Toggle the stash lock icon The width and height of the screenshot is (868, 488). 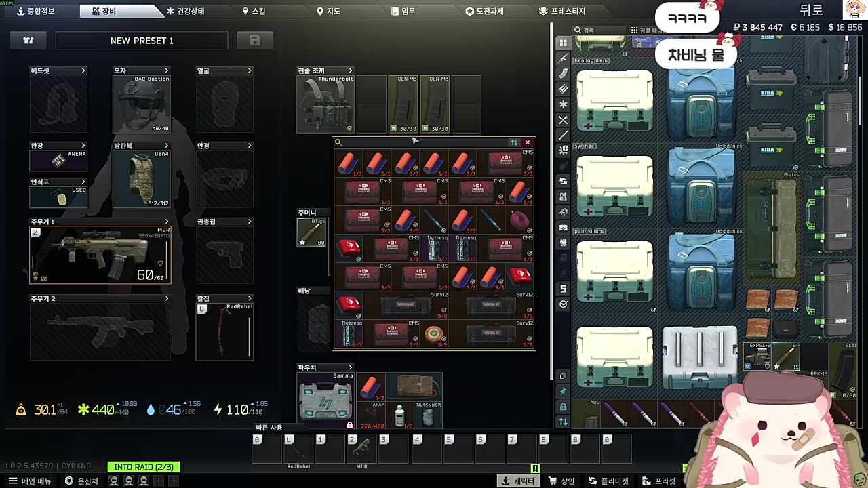[x=563, y=407]
